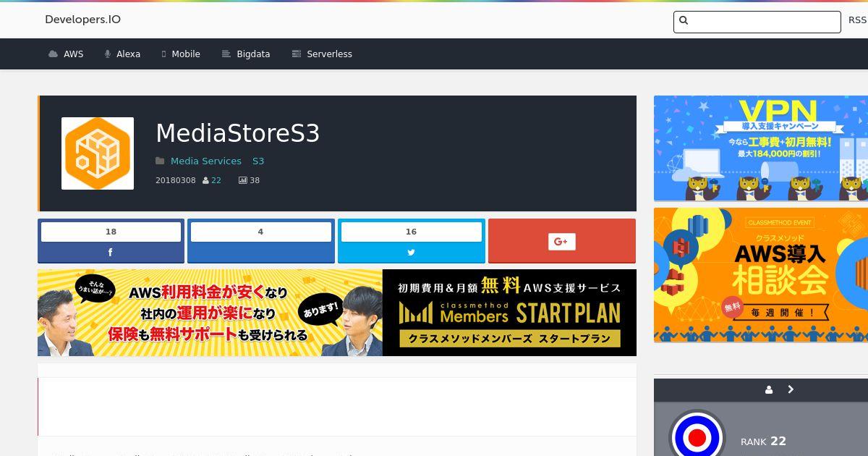Screen dimensions: 868x456
Task: Click the author person icon
Action: (205, 180)
